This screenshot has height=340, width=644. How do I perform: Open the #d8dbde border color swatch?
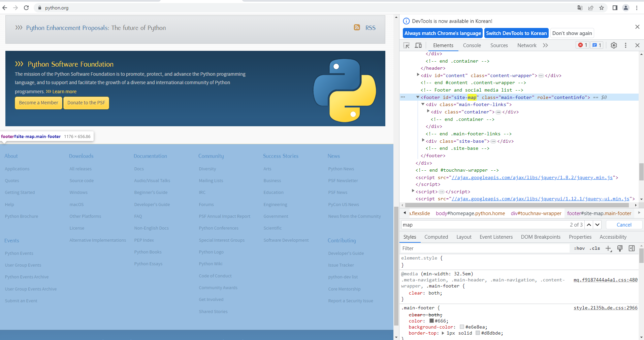pos(478,333)
